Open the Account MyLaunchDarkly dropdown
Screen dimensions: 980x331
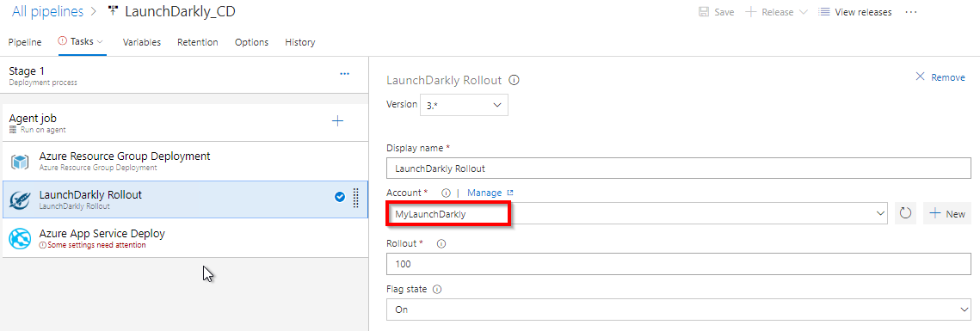coord(638,213)
